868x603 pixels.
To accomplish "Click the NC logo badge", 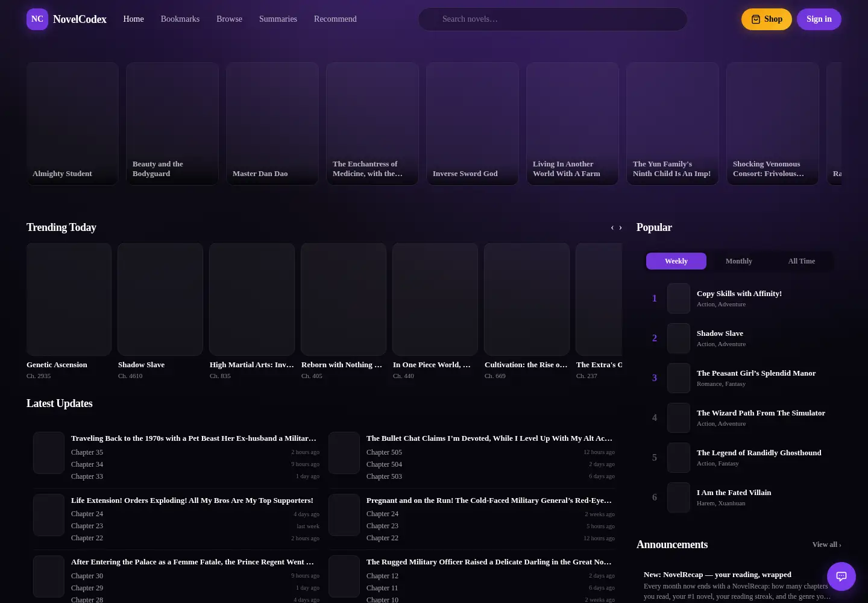I will (37, 19).
